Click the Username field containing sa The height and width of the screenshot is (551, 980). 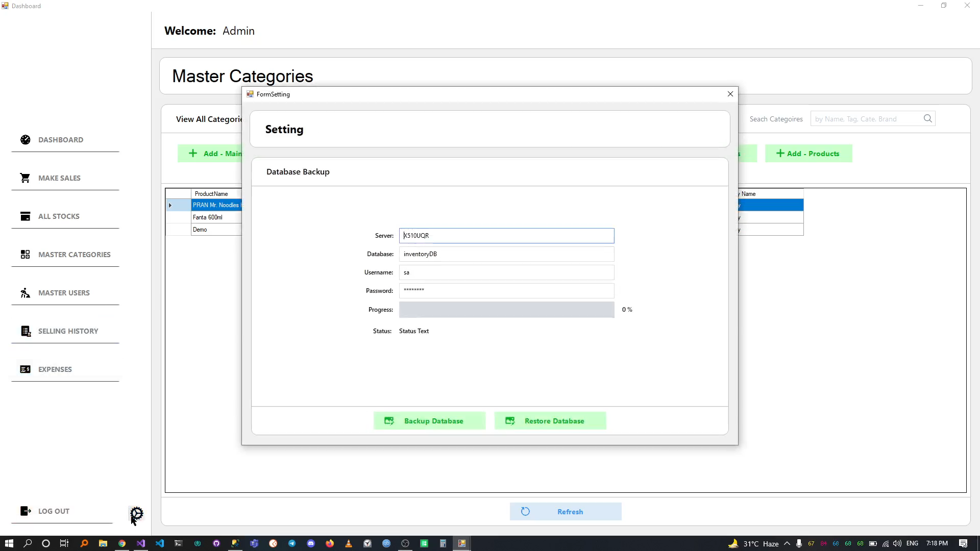[x=506, y=272]
